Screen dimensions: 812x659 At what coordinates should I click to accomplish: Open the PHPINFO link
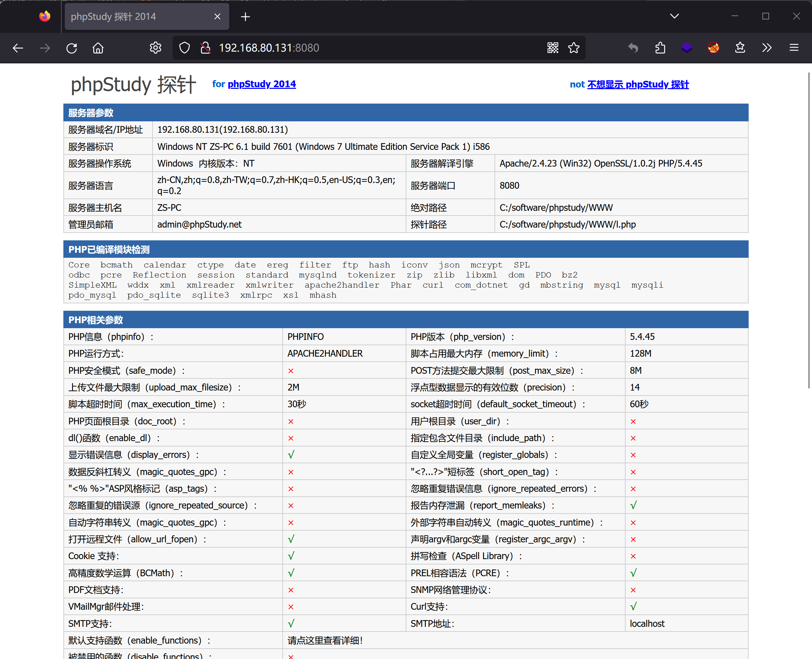point(305,337)
